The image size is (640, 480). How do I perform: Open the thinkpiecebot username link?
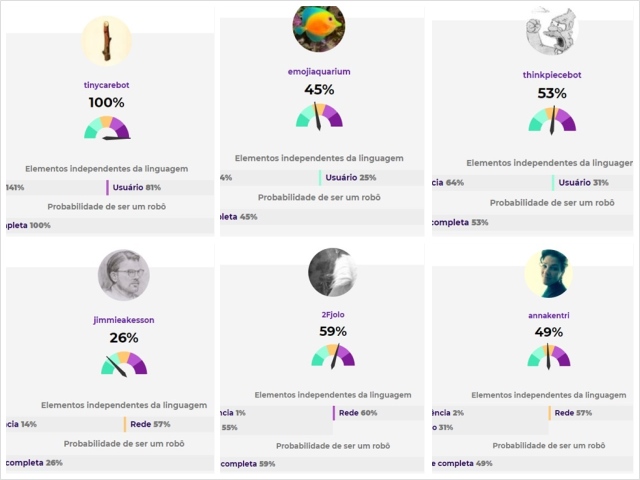551,75
